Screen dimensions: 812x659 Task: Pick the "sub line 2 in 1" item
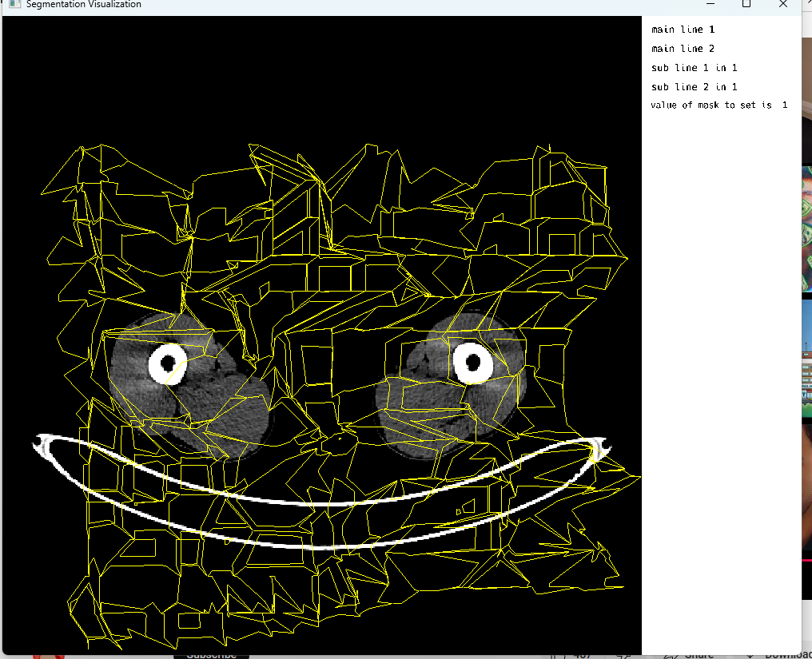[x=694, y=87]
